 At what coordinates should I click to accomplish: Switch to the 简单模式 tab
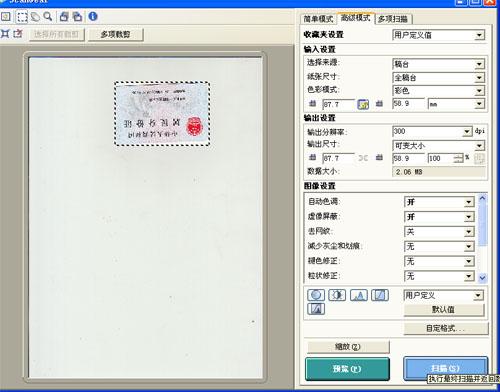coord(318,19)
